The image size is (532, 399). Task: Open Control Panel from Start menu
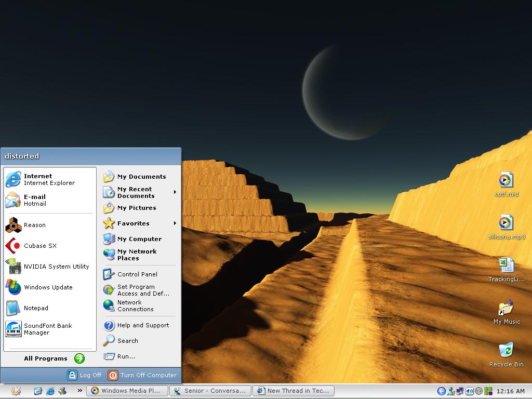coord(137,274)
